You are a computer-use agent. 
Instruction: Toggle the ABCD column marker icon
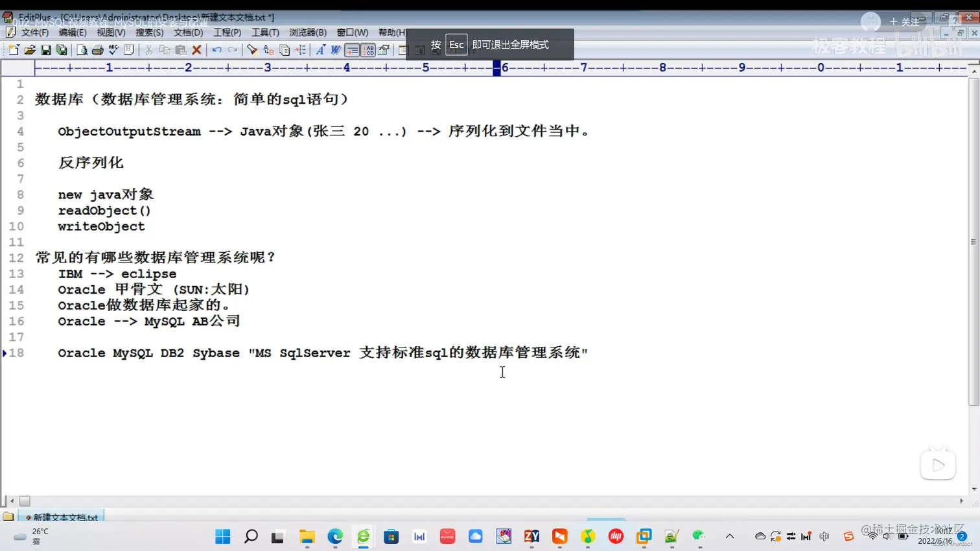367,51
